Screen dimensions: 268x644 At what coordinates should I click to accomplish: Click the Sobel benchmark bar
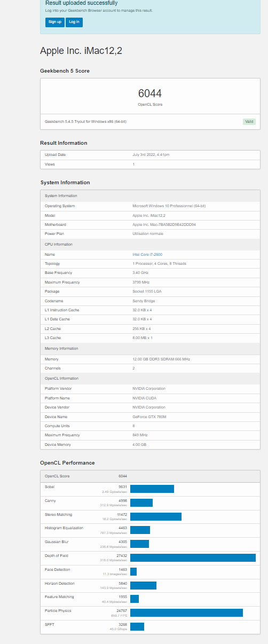tap(152, 489)
